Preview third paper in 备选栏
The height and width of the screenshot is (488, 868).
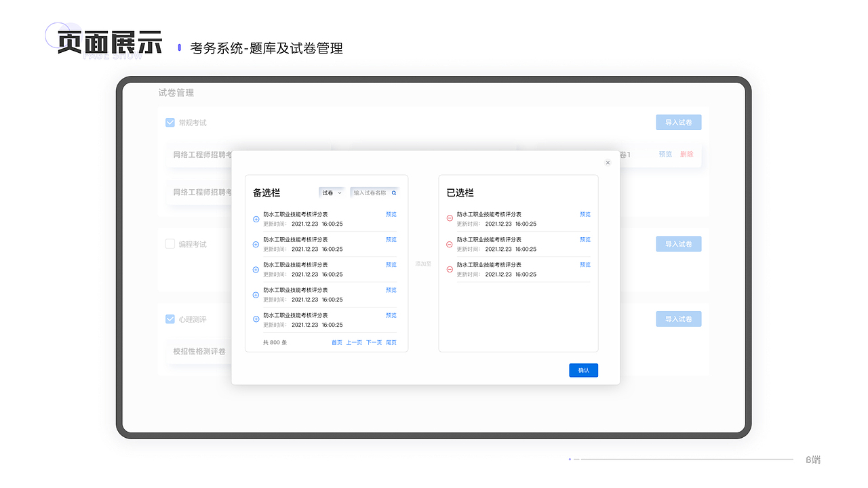point(391,265)
